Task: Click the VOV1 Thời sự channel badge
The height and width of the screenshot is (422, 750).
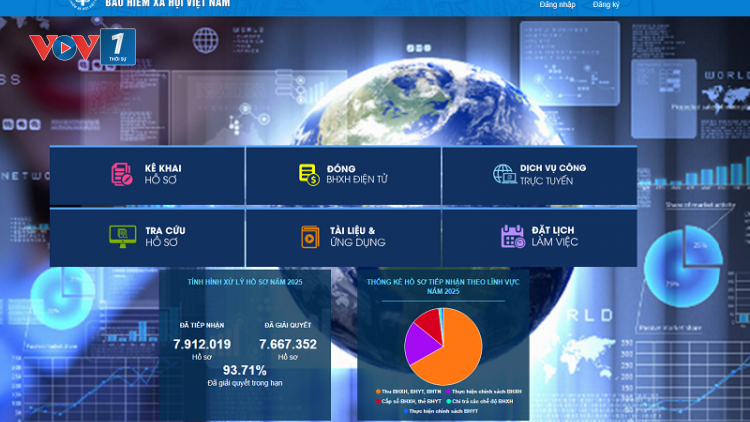Action: [118, 46]
